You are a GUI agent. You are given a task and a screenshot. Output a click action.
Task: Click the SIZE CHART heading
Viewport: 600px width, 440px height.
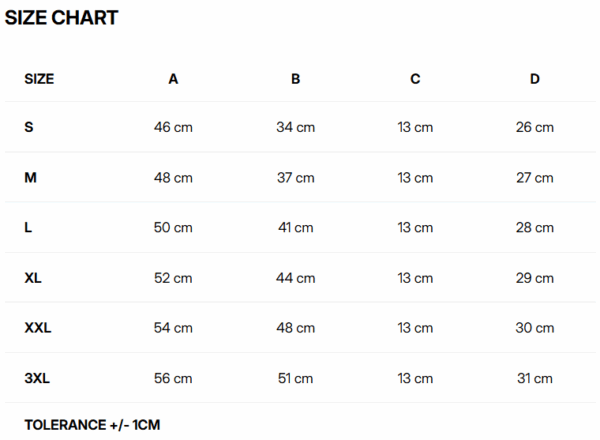[x=62, y=18]
